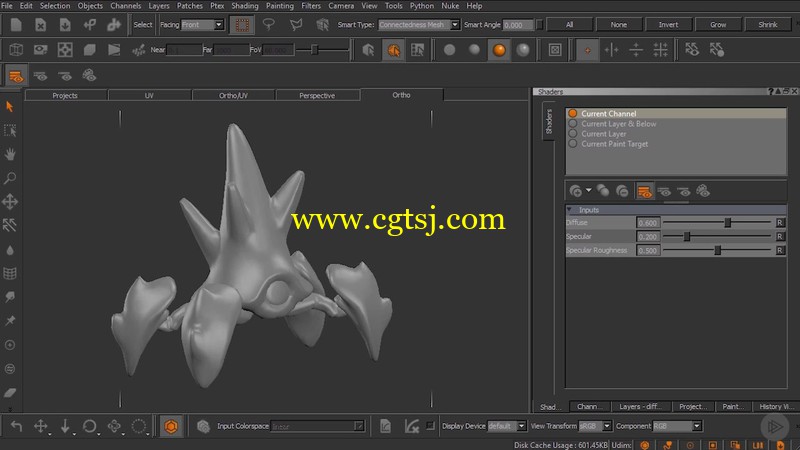Select Current Layer & Below radio option
800x450 pixels.
click(x=573, y=123)
